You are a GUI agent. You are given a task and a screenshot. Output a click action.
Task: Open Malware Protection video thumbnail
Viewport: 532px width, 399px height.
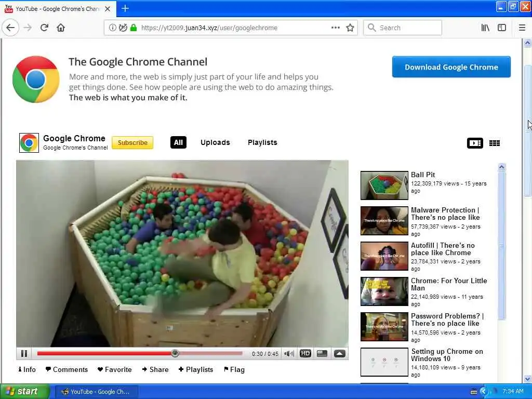point(384,220)
